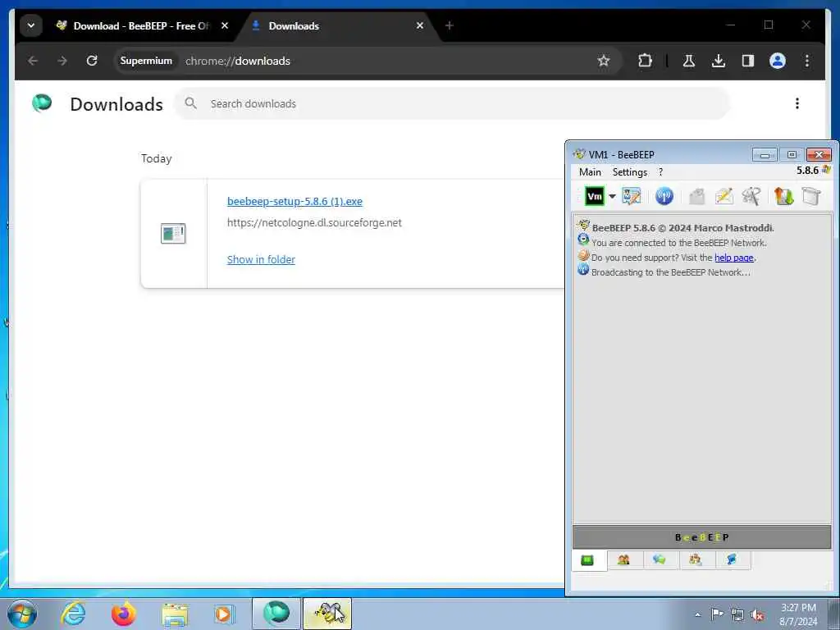Screen dimensions: 840x630
Task: Open the status dropdown arrow beside the Vm avatar
Action: 612,197
